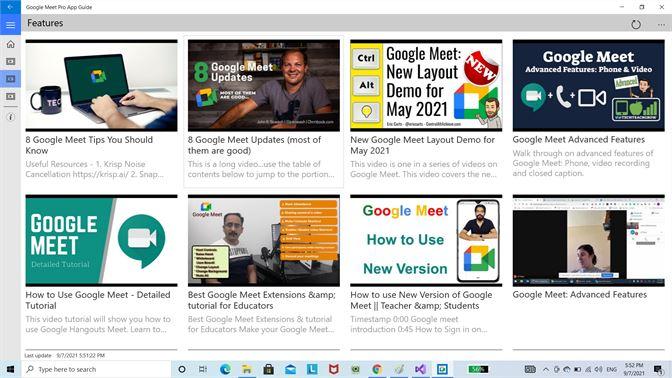Select the video icon just above info

10,97
